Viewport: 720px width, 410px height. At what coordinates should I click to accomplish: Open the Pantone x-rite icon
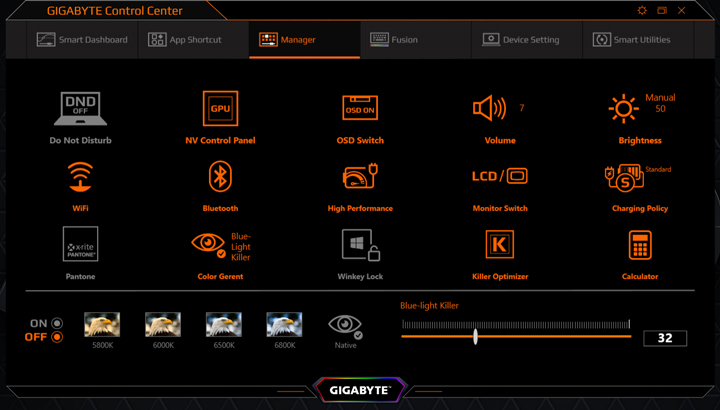click(80, 244)
